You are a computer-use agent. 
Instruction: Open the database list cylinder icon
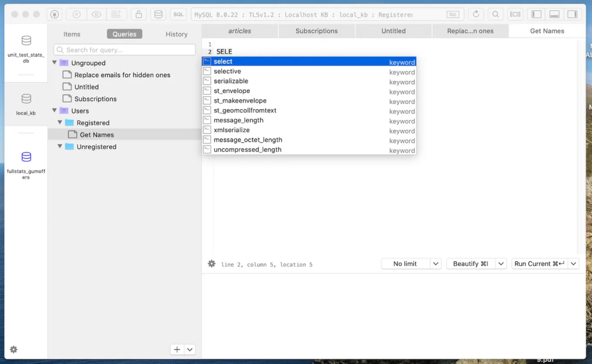coord(158,14)
